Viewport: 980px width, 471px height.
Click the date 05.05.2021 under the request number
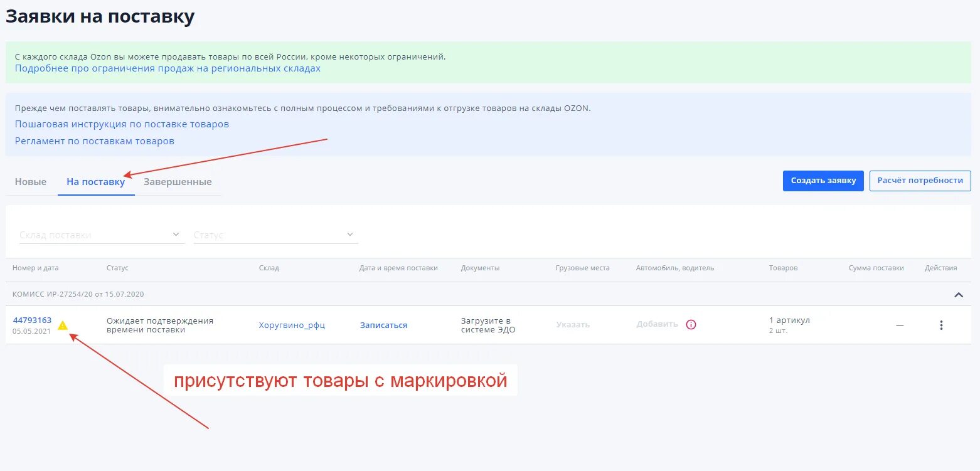tap(31, 331)
